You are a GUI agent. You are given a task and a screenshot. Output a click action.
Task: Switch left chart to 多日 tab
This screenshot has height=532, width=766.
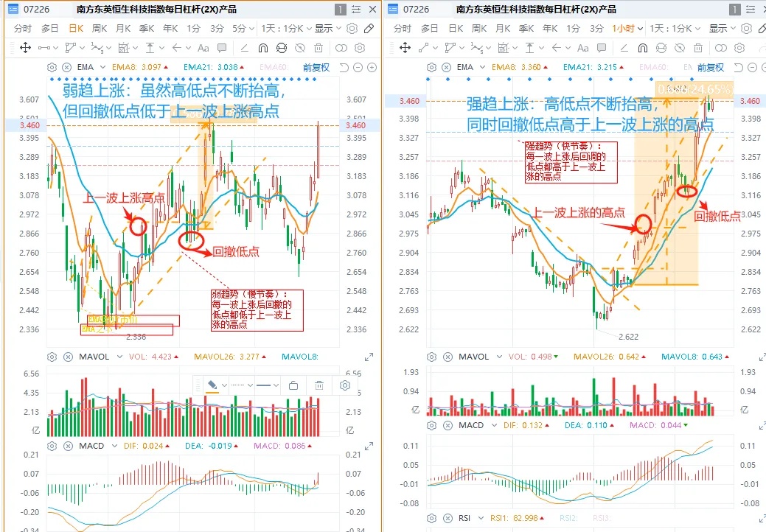pos(49,28)
